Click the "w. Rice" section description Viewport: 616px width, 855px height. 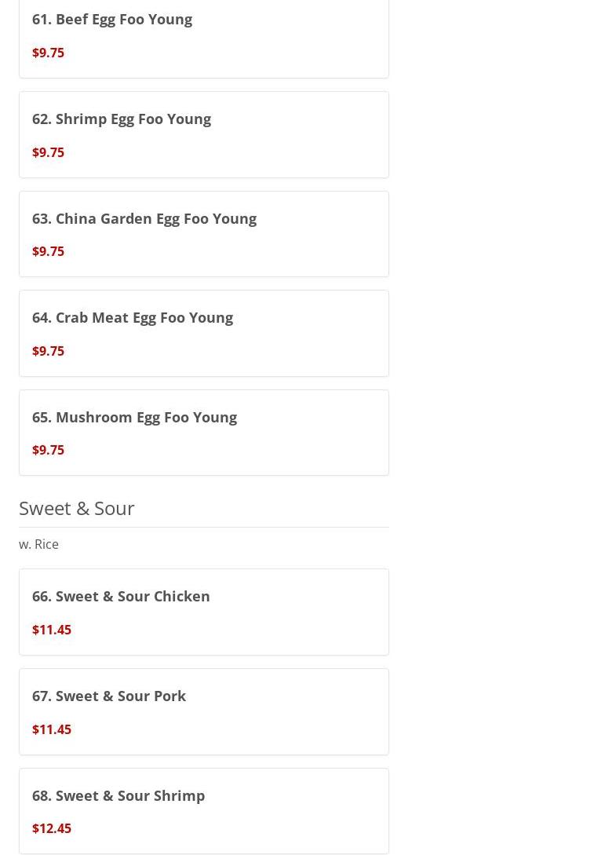pyautogui.click(x=38, y=544)
